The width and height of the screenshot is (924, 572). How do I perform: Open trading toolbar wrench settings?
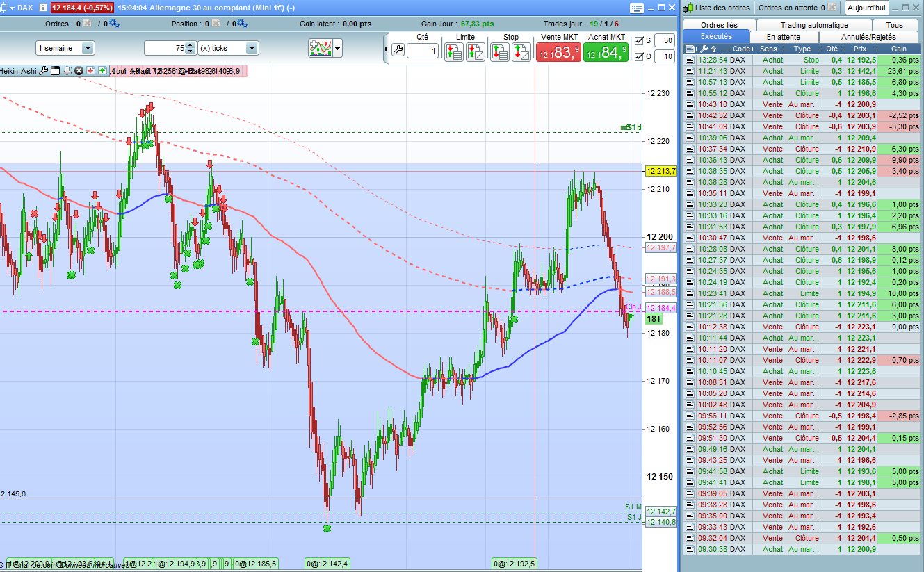(398, 49)
